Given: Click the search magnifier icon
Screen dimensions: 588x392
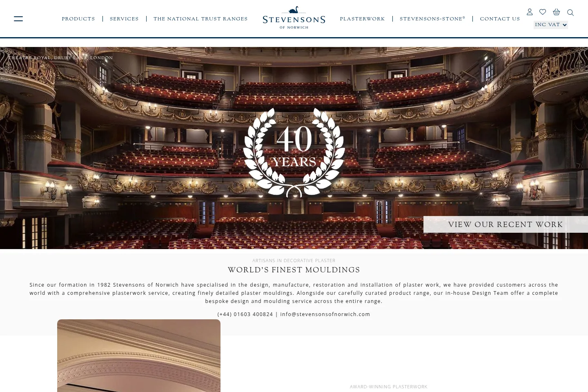Looking at the screenshot, I should pos(570,13).
